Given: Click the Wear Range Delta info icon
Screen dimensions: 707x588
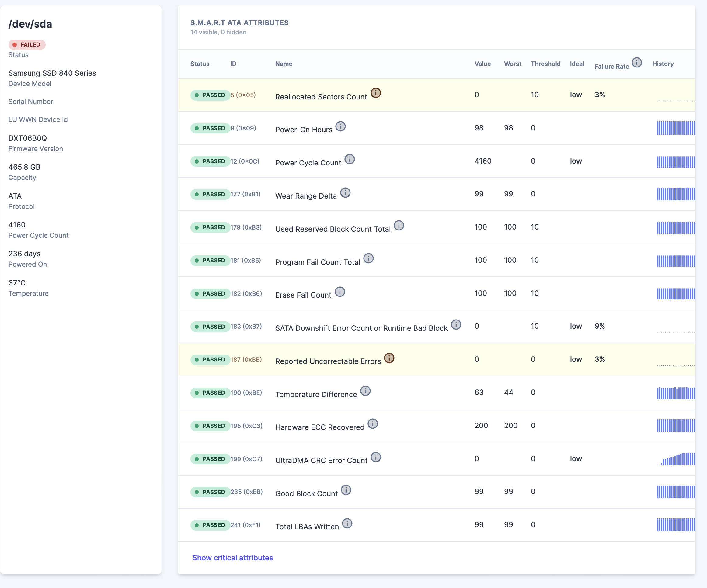Looking at the screenshot, I should coord(345,192).
